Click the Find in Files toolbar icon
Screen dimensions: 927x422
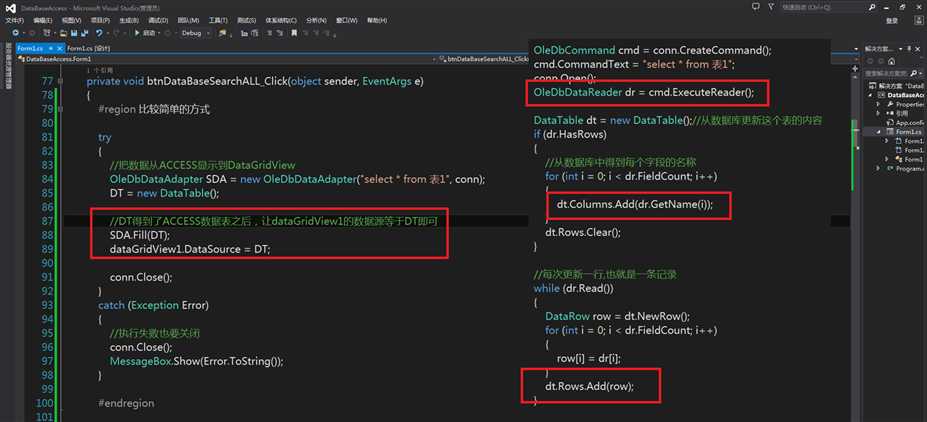point(222,33)
